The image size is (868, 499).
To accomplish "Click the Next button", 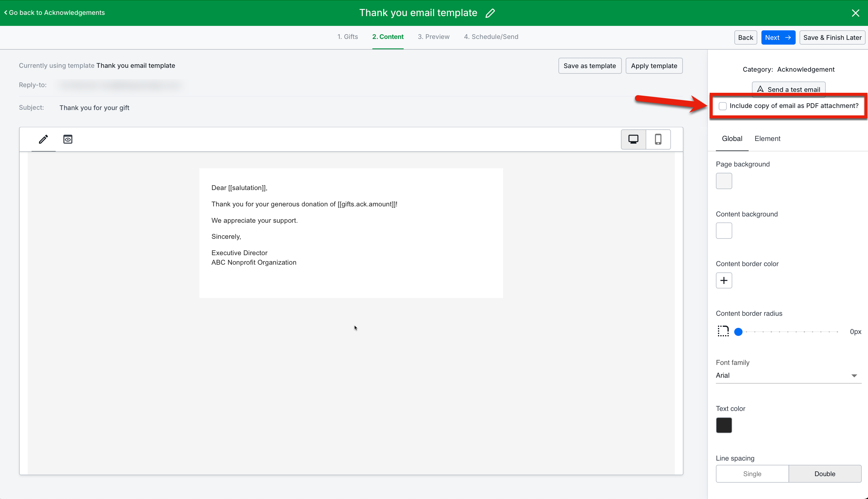I will [778, 37].
